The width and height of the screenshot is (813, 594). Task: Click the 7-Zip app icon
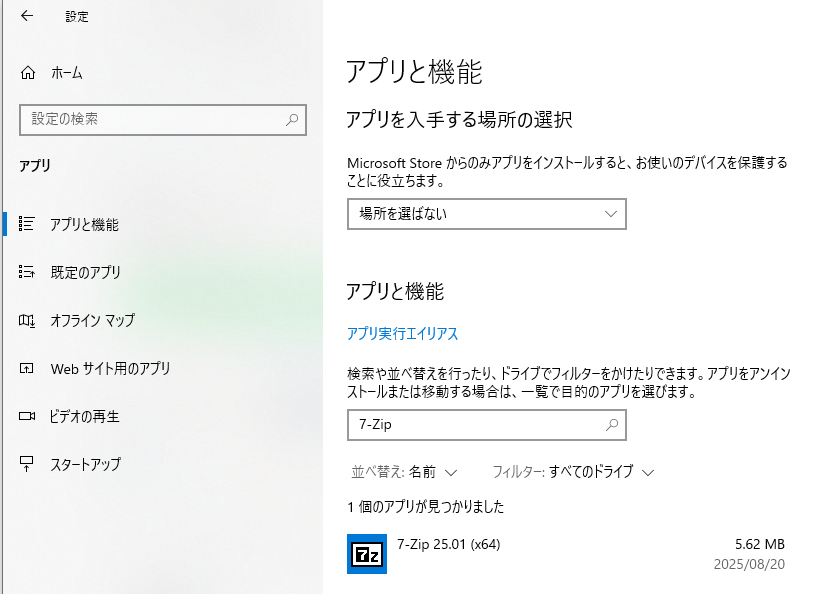point(366,554)
